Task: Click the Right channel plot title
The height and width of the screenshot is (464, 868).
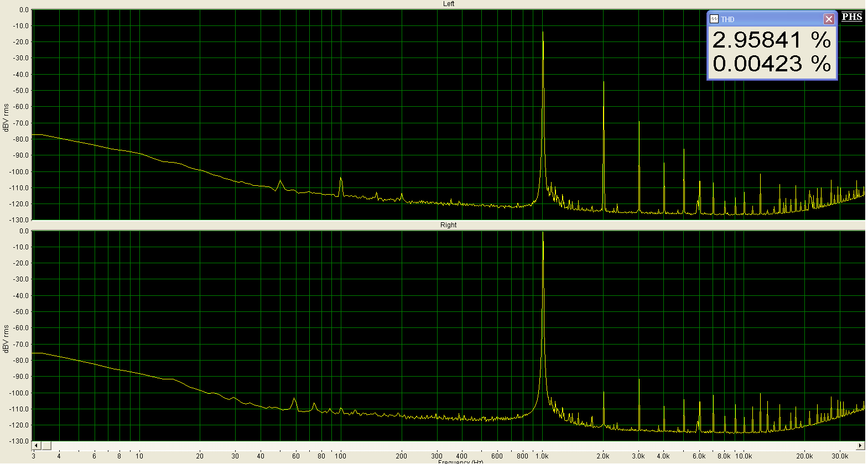Action: 449,225
